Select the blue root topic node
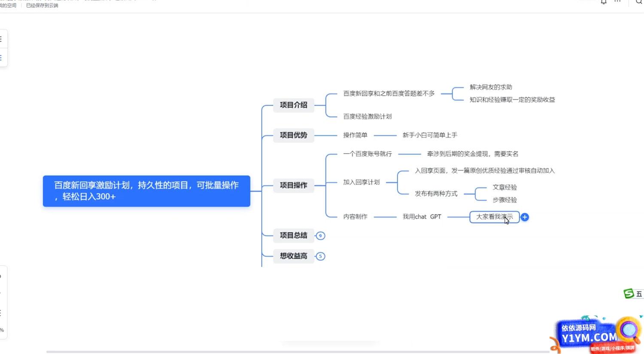Viewport: 644px width, 354px height. click(146, 191)
